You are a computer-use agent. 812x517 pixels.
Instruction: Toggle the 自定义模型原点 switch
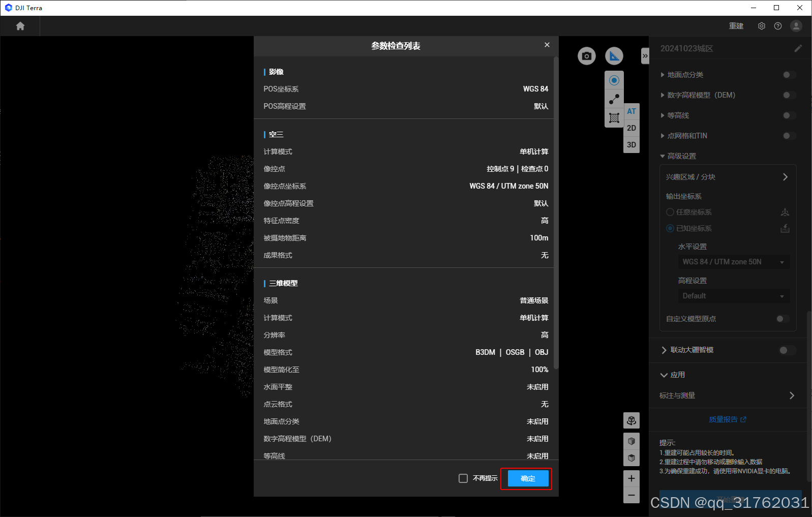tap(783, 319)
